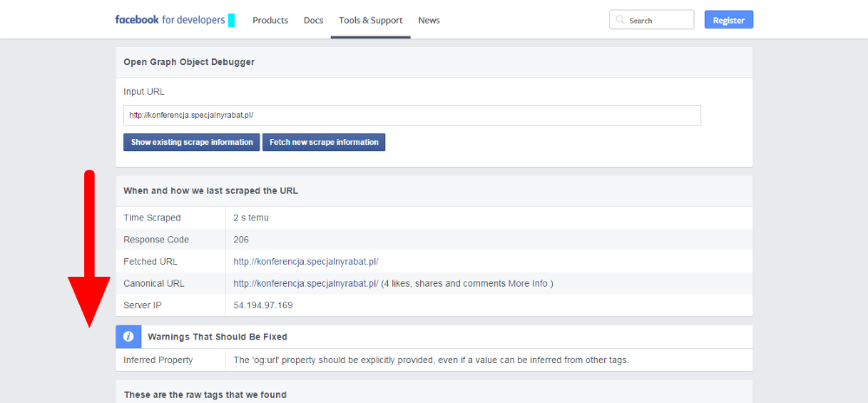868x403 pixels.
Task: Click the facebook for developers logo
Action: (170, 20)
